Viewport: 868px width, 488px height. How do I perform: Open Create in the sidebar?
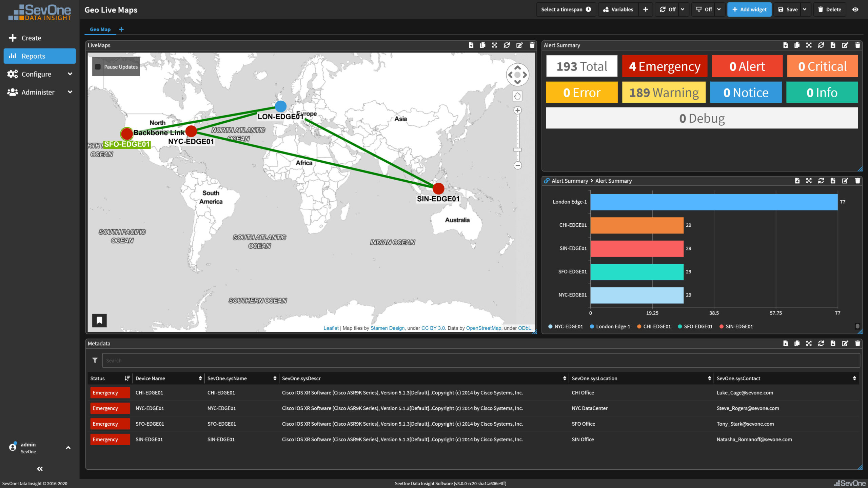click(x=40, y=38)
